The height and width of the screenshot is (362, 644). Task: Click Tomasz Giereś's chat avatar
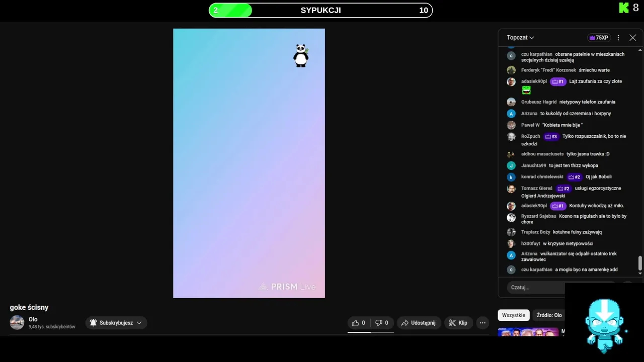click(x=511, y=189)
